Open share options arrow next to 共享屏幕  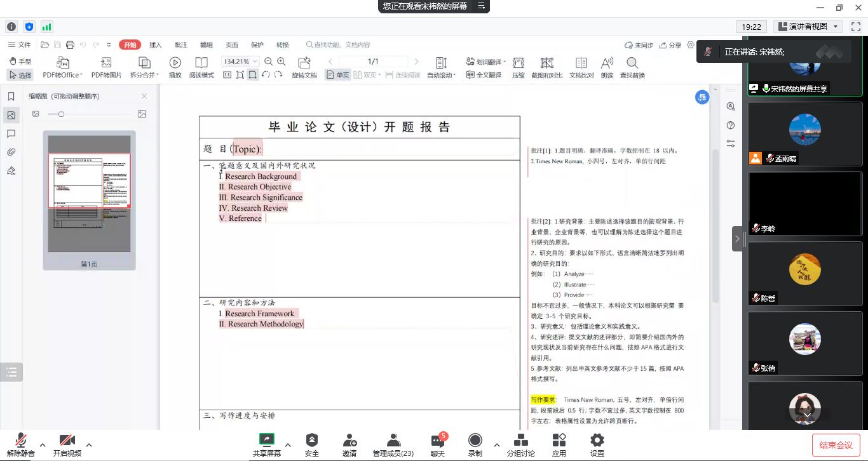click(x=288, y=445)
